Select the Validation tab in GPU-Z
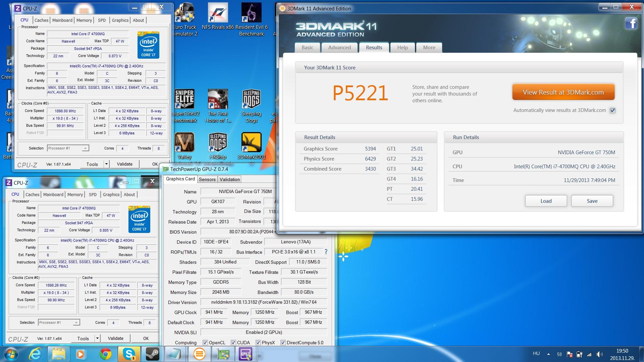 click(230, 179)
